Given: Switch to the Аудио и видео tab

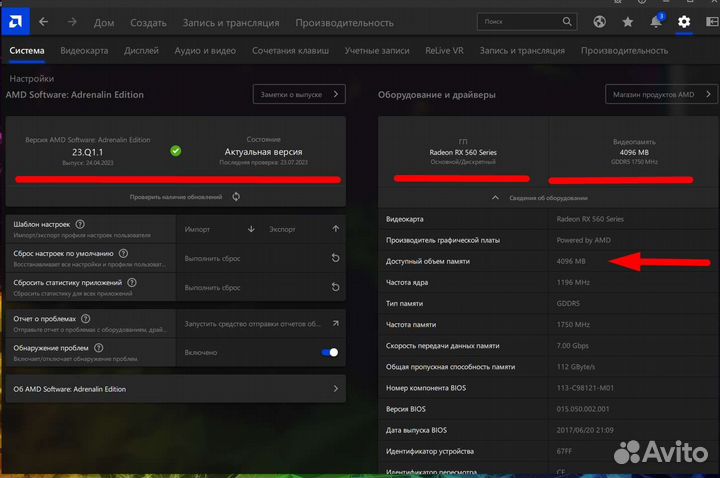Looking at the screenshot, I should tap(205, 51).
